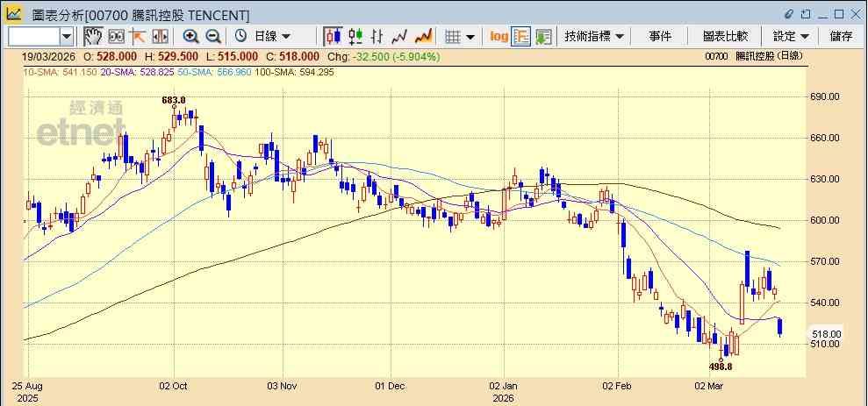Screen dimensions: 868x406
Task: Click the 圖表比較 button
Action: tap(726, 37)
